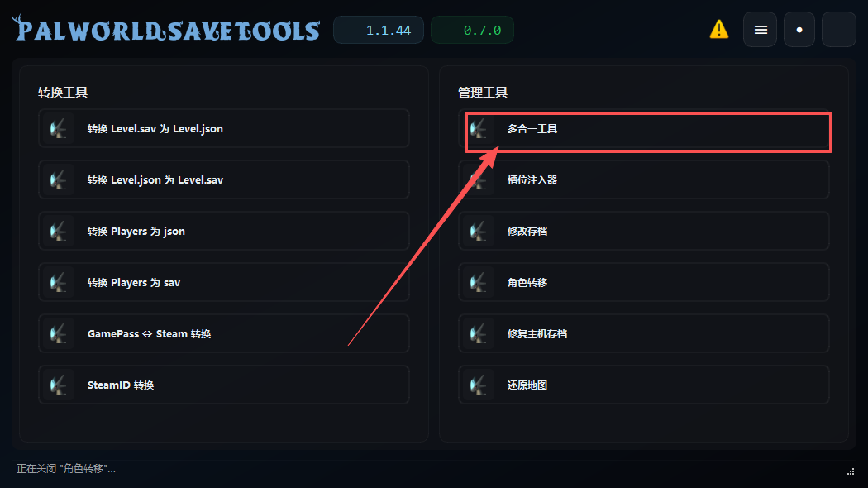Launch 转换 Players 为 sav
This screenshot has height=488, width=868.
click(224, 283)
